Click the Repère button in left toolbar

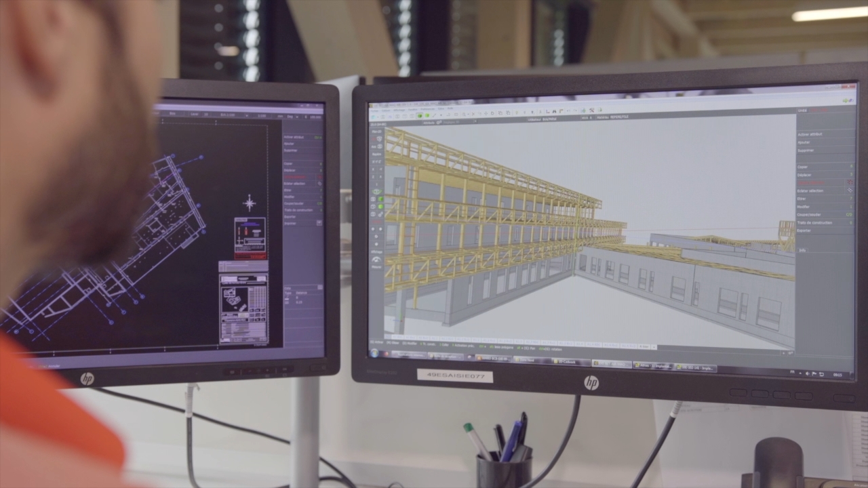(x=376, y=154)
